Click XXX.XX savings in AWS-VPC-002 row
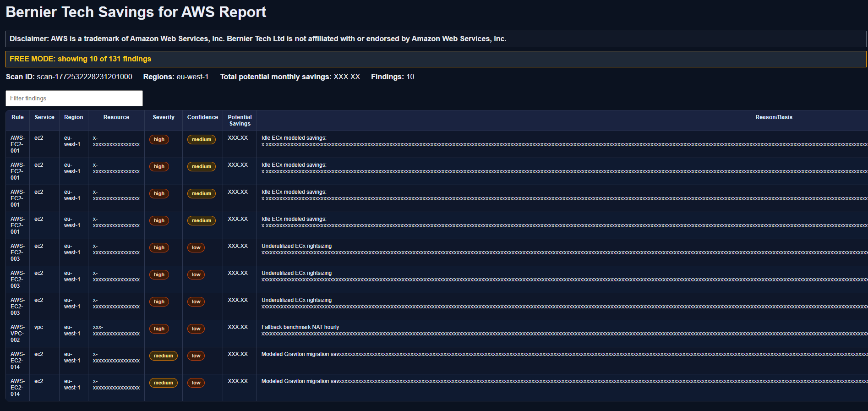The height and width of the screenshot is (411, 868). pyautogui.click(x=238, y=327)
